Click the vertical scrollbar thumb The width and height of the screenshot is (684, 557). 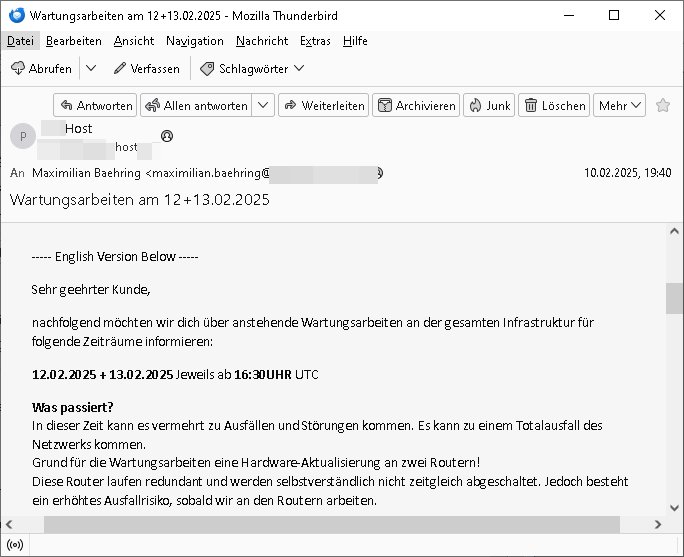click(x=674, y=298)
